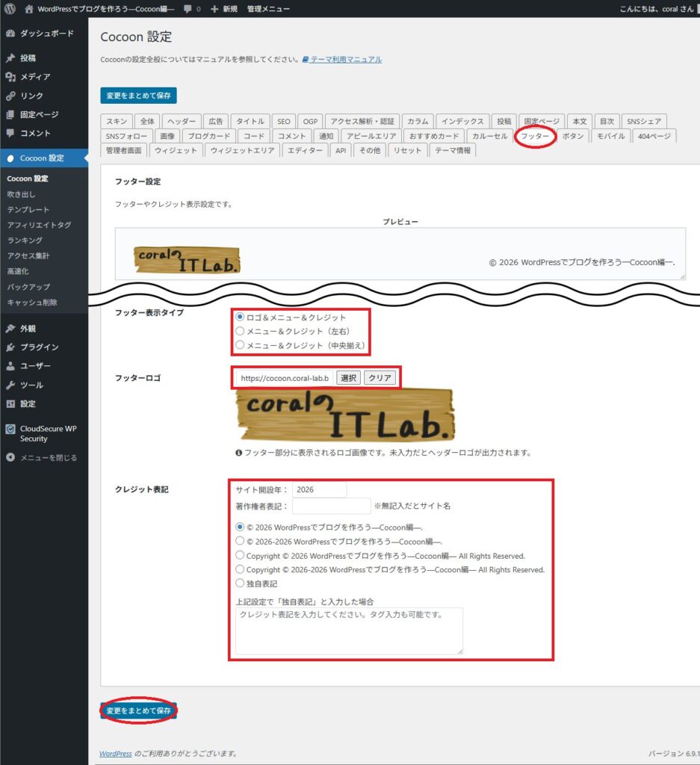Click the top 変更をまとめて保存 button
The width and height of the screenshot is (700, 765).
coord(138,96)
